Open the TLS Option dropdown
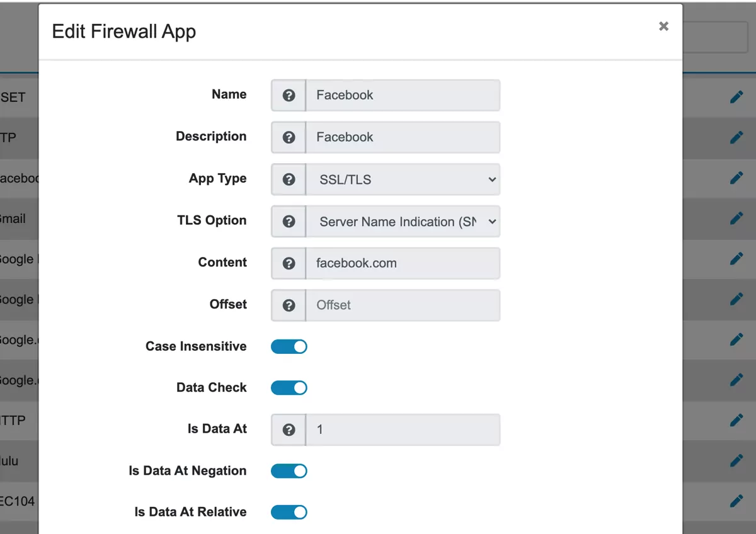 click(x=403, y=221)
